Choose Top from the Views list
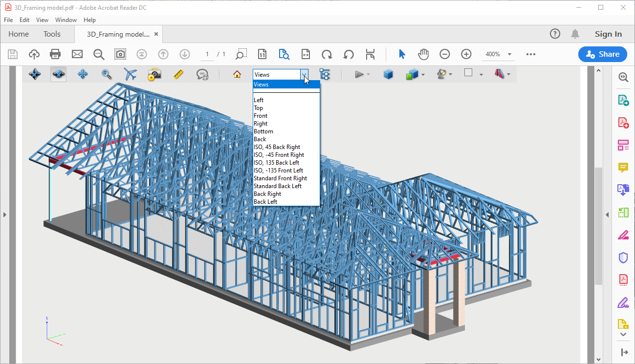635x364 pixels. coord(259,108)
